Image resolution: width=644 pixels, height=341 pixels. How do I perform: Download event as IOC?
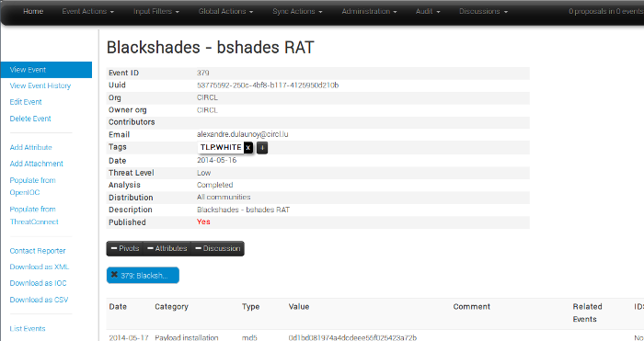point(39,283)
